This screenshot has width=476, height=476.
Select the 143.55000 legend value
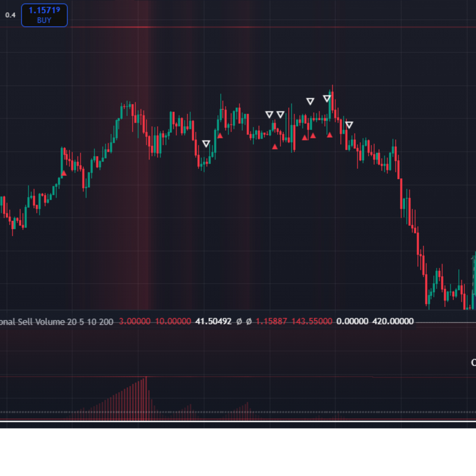312,321
